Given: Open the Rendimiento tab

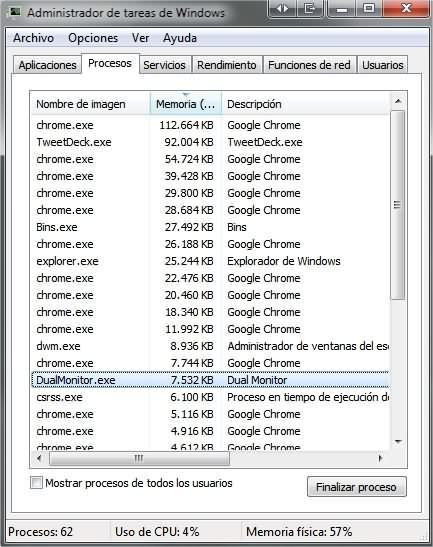Looking at the screenshot, I should click(227, 65).
